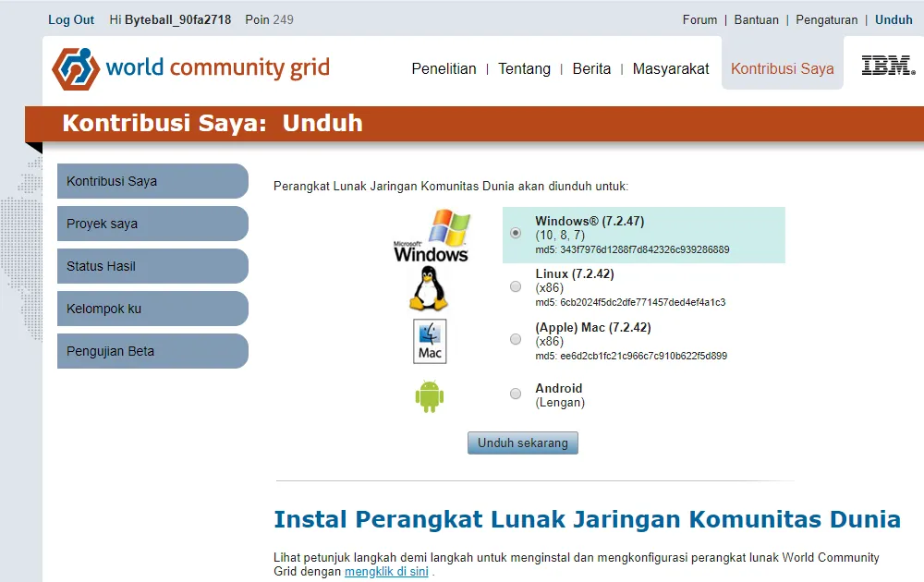Click the Kontribusi Saya: Unduh page title
The width and height of the screenshot is (924, 582).
pos(213,123)
